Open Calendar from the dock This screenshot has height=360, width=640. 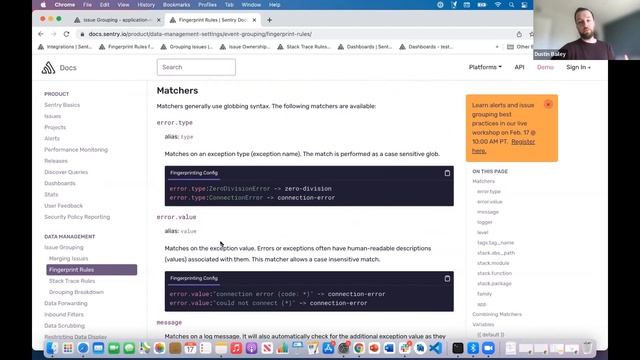pyautogui.click(x=190, y=348)
